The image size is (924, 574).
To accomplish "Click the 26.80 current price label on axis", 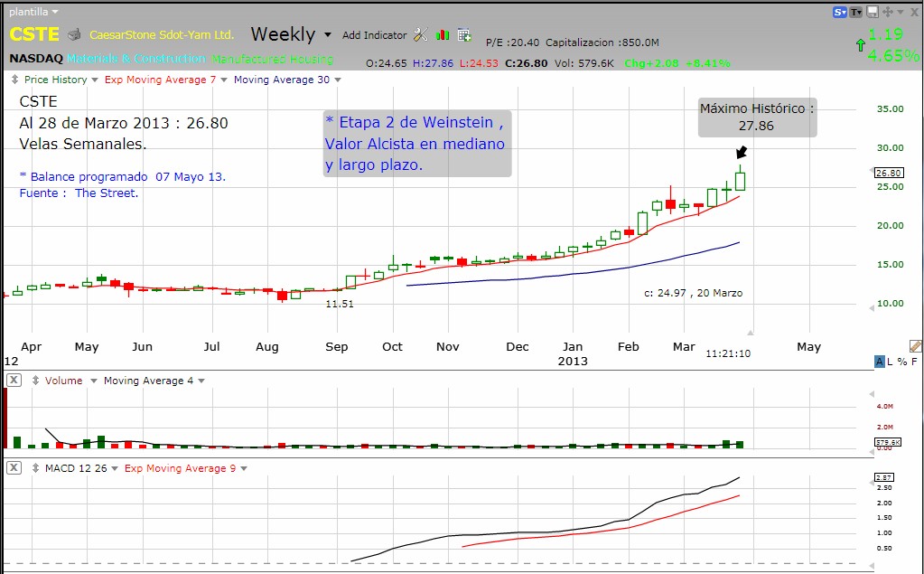I will [889, 173].
